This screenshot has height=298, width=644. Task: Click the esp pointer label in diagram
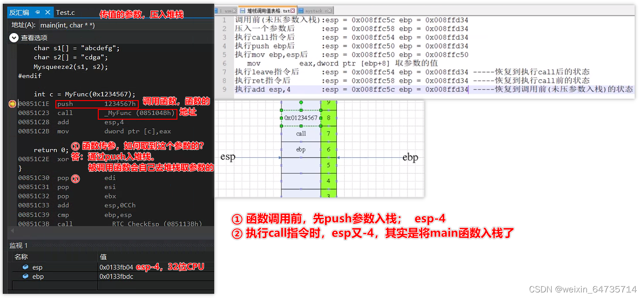(228, 157)
